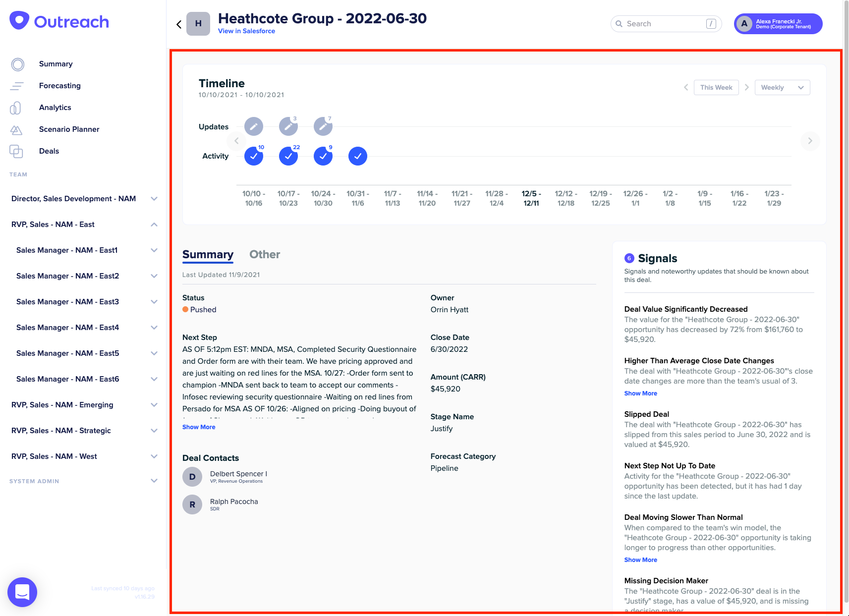Click the Amount (CARR) value $45,920
This screenshot has height=616, width=849.
coord(446,389)
